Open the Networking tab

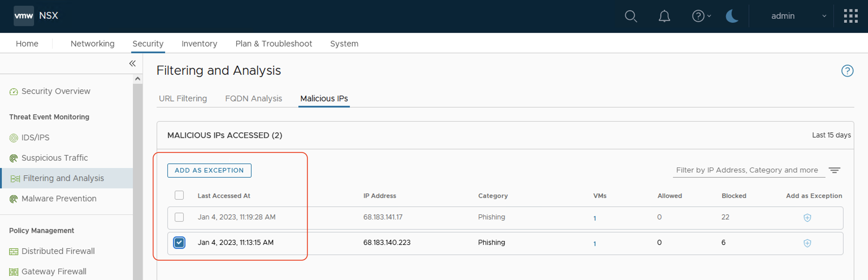(92, 44)
